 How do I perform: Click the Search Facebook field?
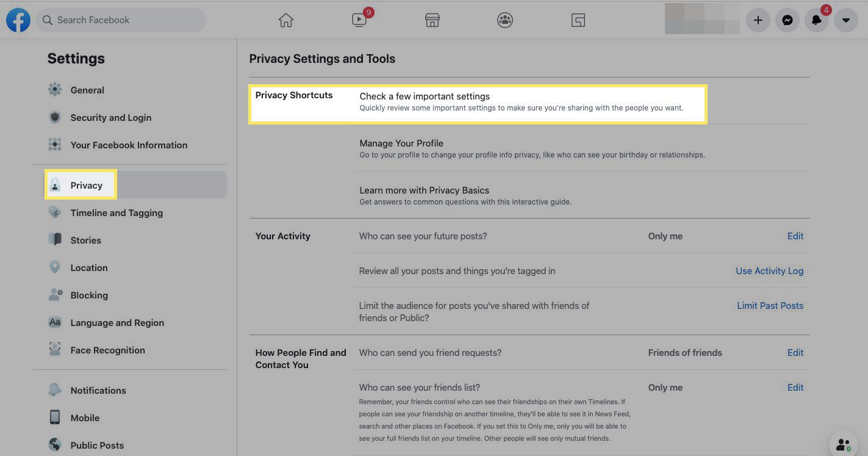point(121,20)
